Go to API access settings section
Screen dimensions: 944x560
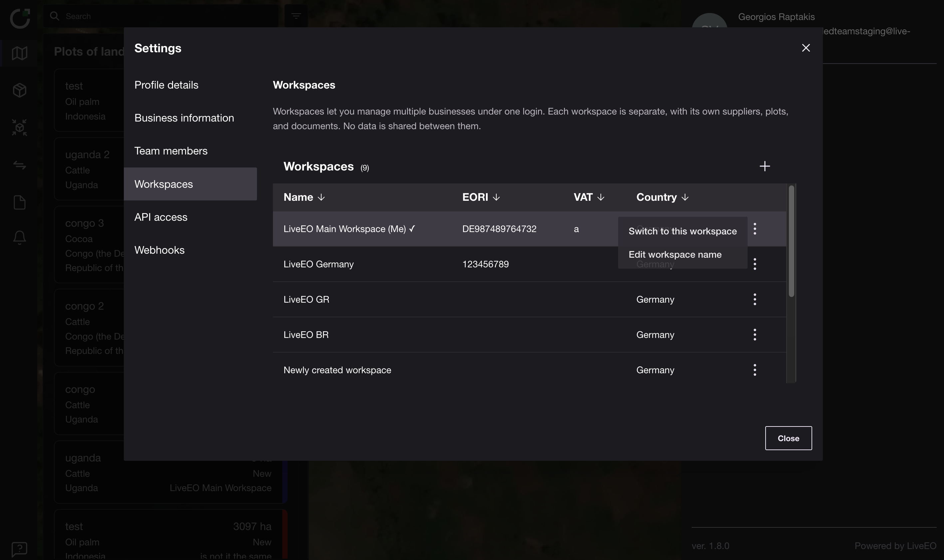(x=161, y=217)
